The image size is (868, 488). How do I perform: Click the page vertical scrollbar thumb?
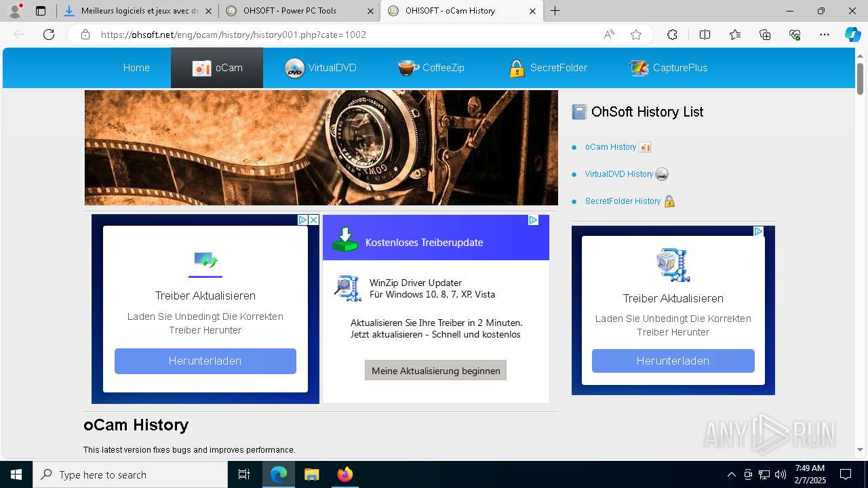click(861, 79)
